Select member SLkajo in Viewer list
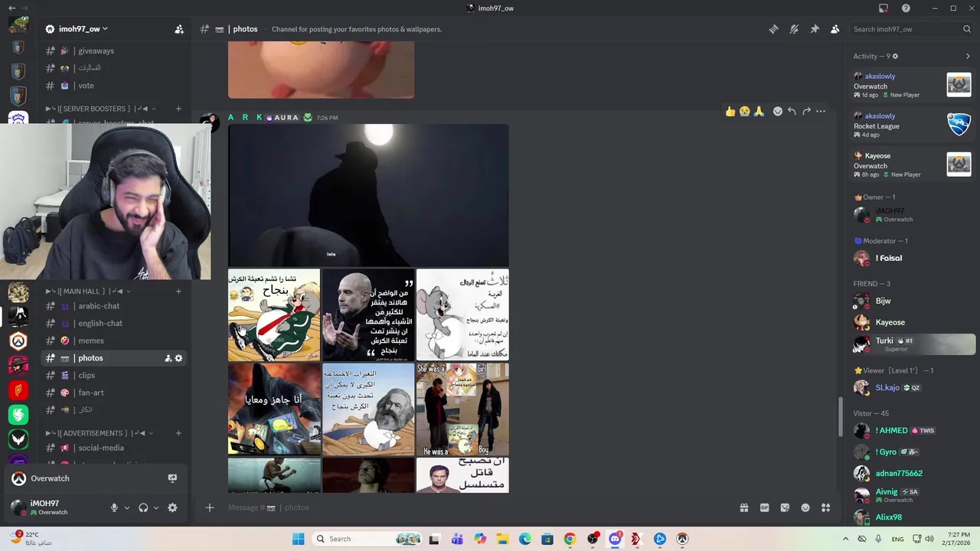 [x=913, y=387]
